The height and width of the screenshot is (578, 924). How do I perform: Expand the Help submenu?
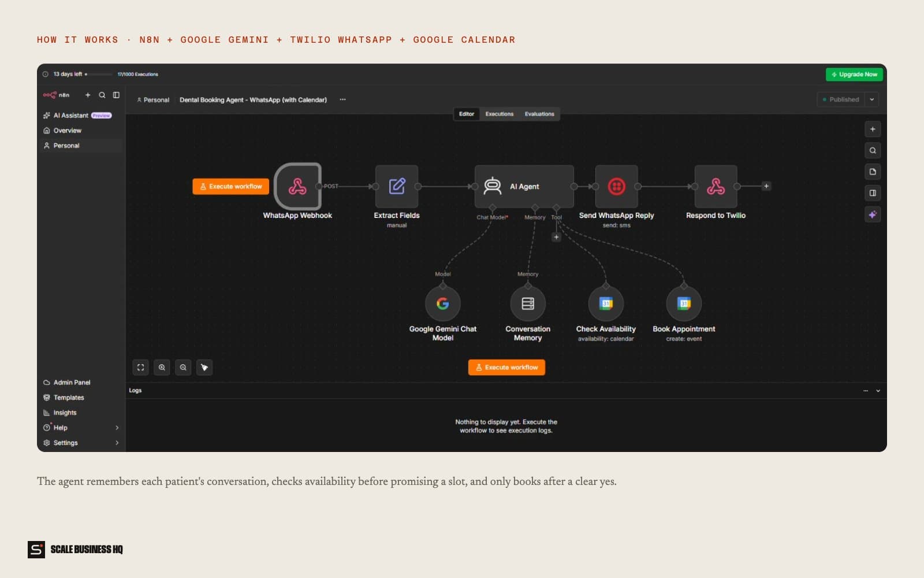117,428
